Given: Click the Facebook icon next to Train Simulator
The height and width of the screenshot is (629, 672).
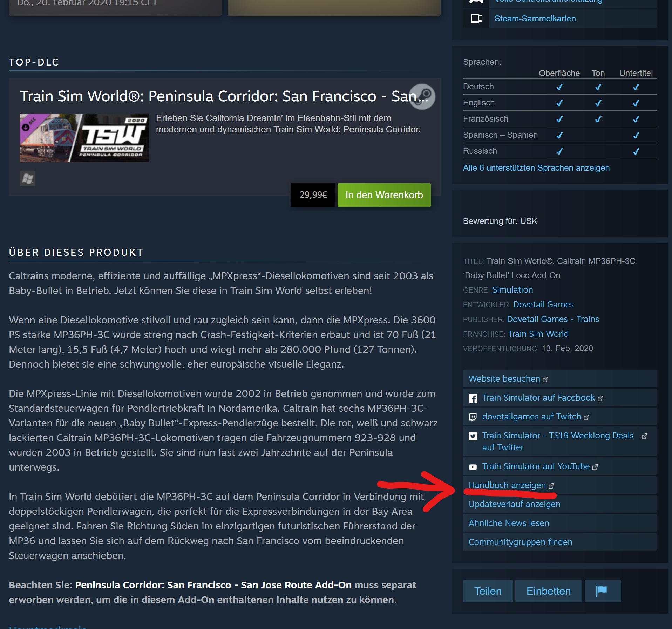Looking at the screenshot, I should [473, 398].
